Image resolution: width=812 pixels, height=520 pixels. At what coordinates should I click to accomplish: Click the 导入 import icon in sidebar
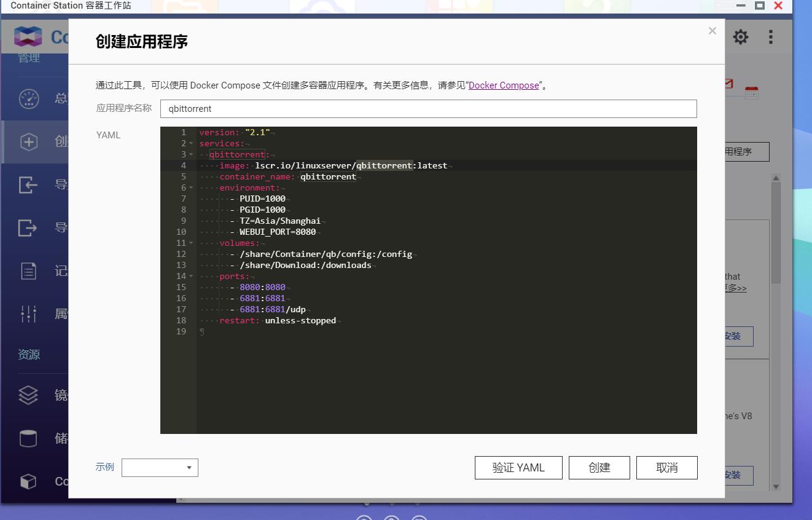coord(28,185)
